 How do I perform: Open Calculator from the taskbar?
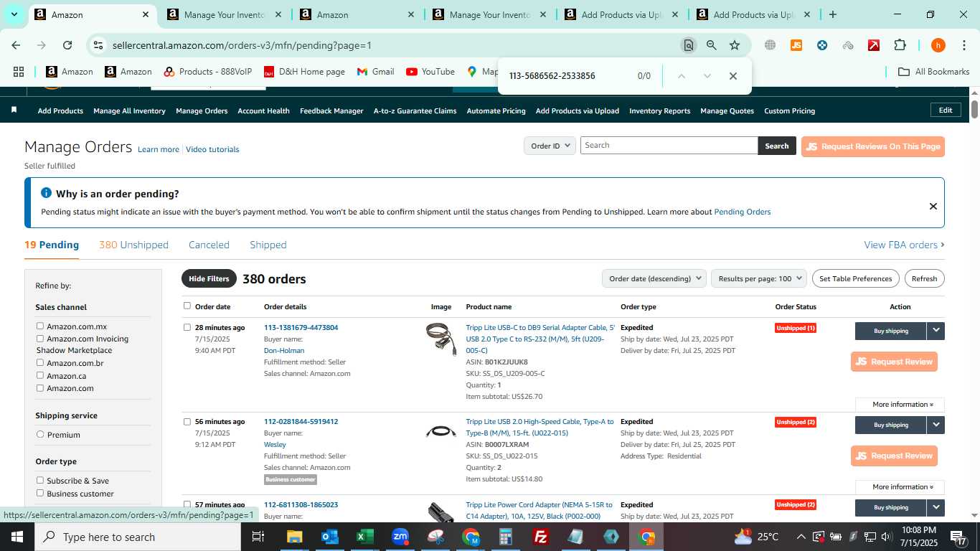pos(506,537)
